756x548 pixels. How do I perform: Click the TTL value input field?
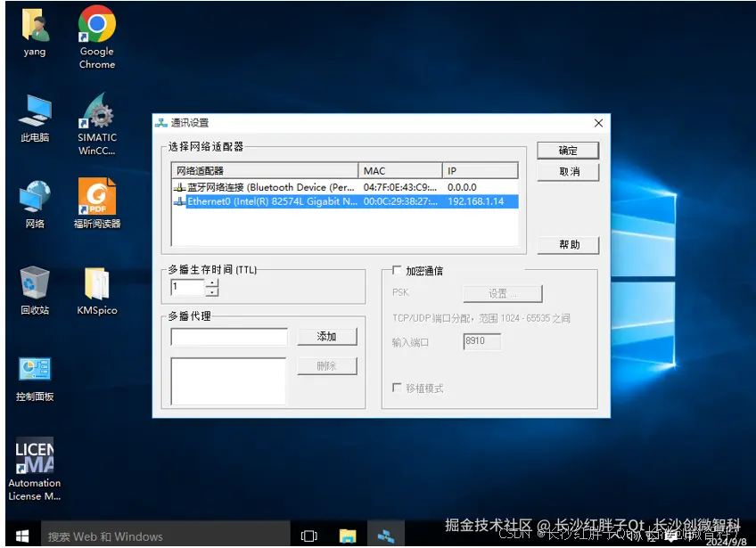point(188,287)
